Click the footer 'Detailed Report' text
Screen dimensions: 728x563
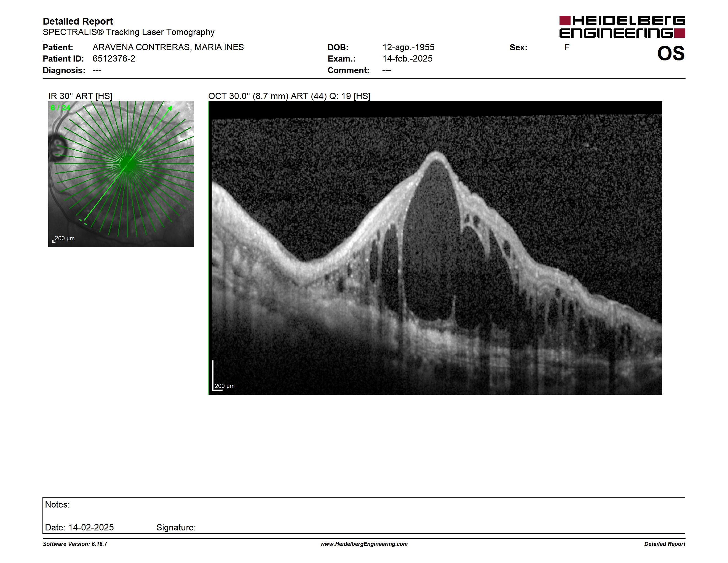[x=665, y=544]
